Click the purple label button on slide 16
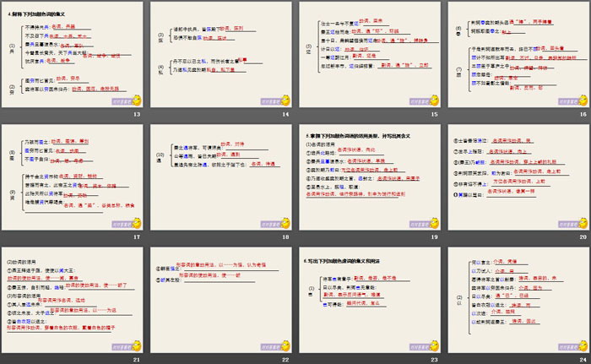 (568, 101)
